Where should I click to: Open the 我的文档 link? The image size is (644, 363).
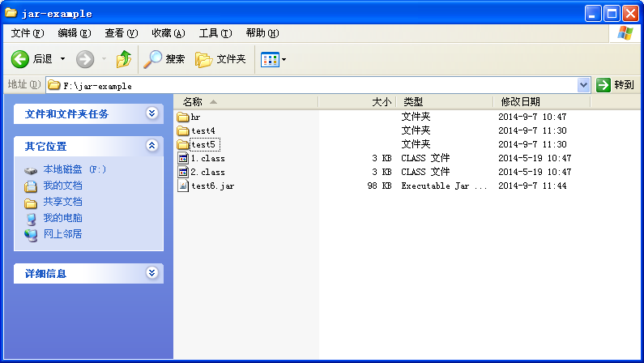[x=63, y=186]
